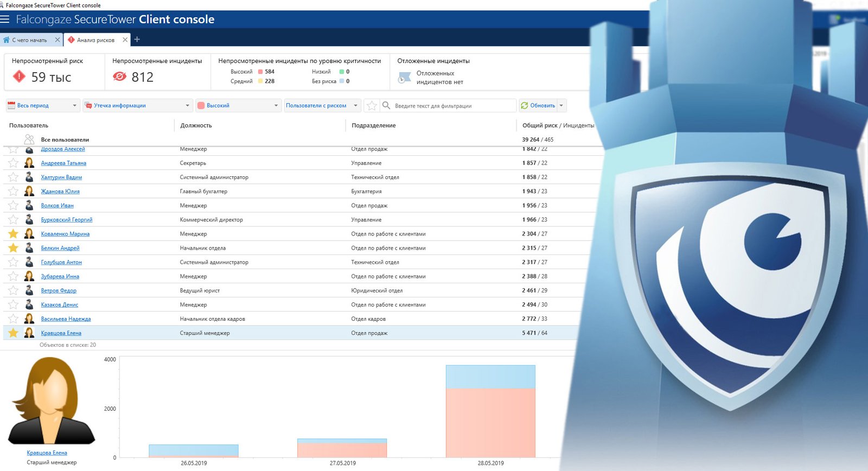868x471 pixels.
Task: Open user link 'Бурковский Георгий'
Action: [x=67, y=220]
